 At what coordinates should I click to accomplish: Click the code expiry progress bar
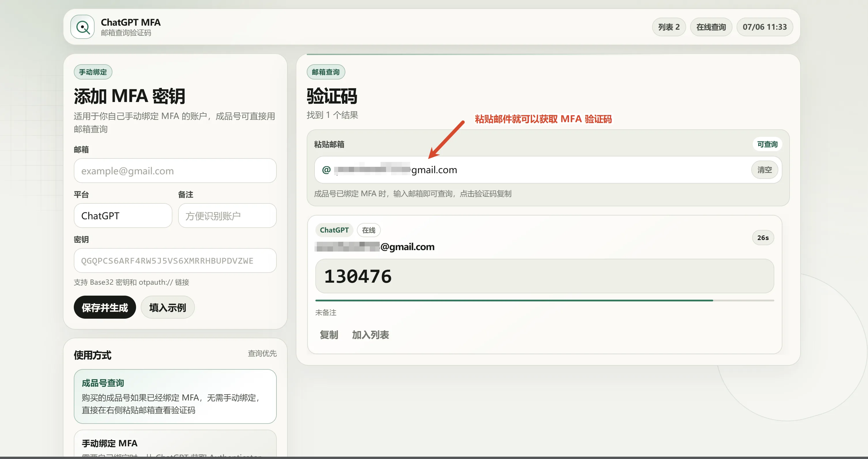545,301
